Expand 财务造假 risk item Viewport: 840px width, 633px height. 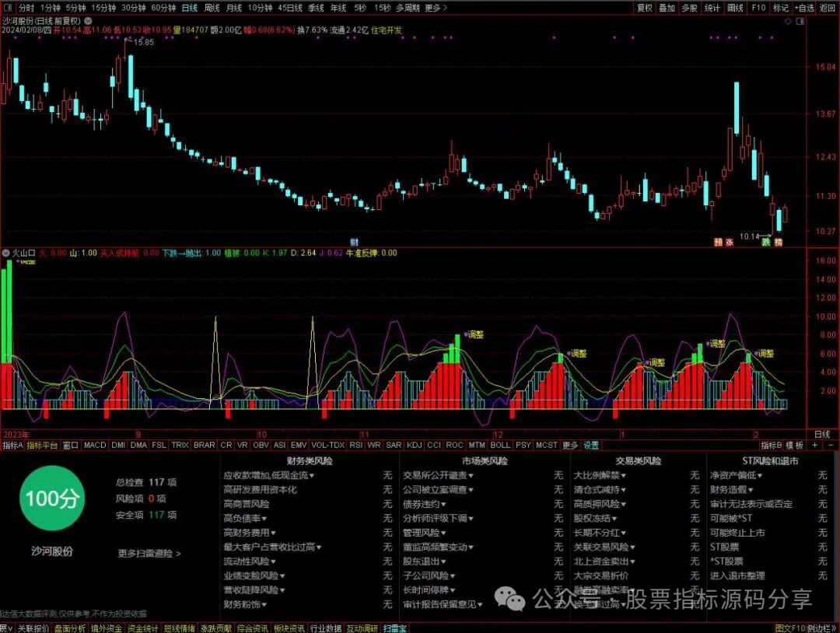click(x=732, y=489)
